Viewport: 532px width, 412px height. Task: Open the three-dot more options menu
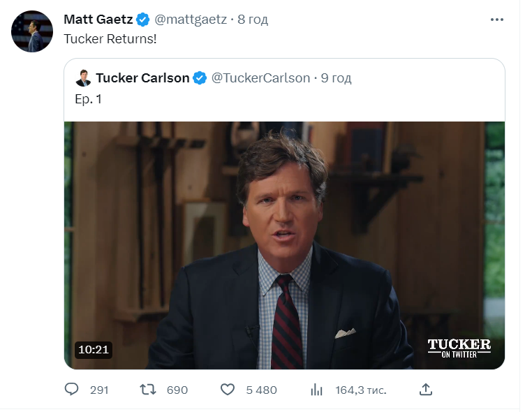coord(496,20)
